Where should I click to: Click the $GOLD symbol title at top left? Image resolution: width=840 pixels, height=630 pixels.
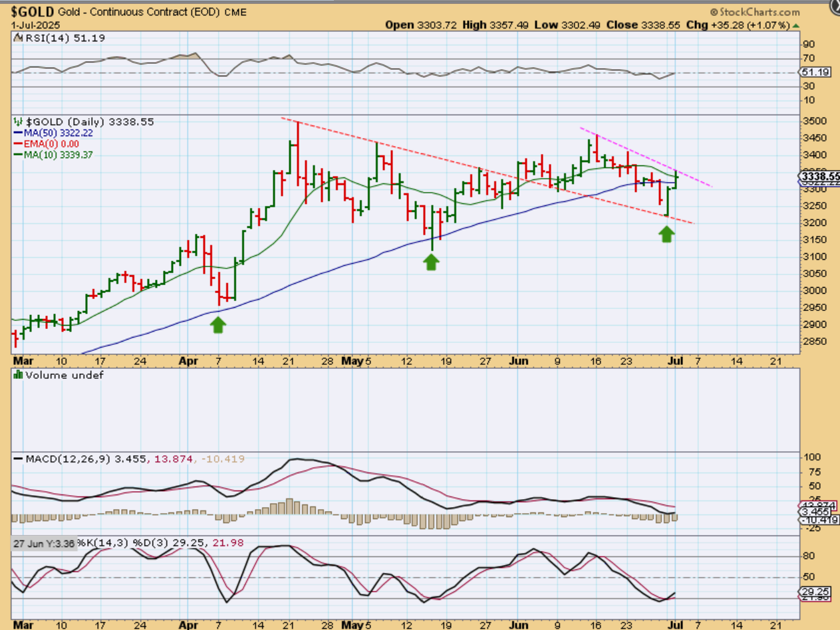pyautogui.click(x=32, y=11)
